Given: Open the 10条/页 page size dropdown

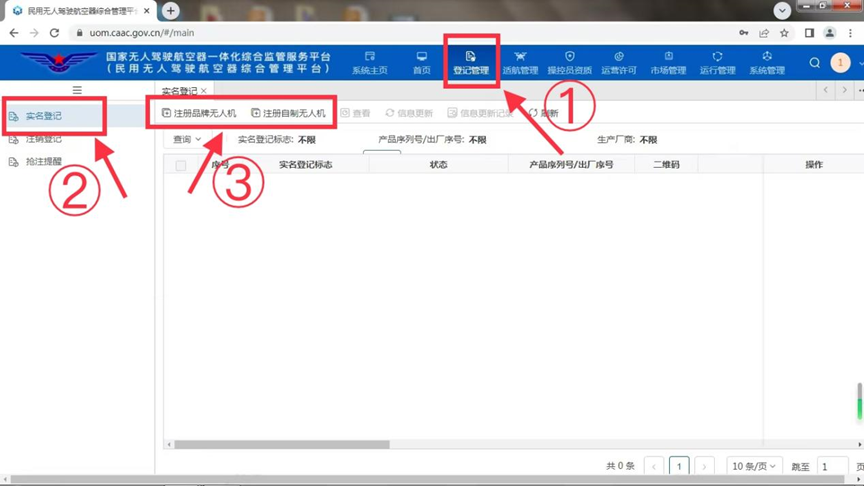Looking at the screenshot, I should click(753, 467).
